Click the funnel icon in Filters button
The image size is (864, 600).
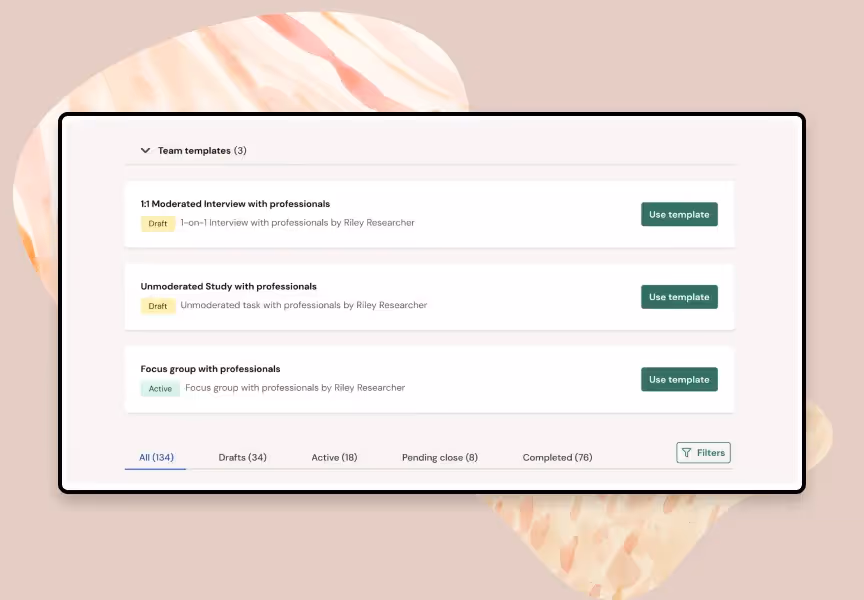click(686, 453)
